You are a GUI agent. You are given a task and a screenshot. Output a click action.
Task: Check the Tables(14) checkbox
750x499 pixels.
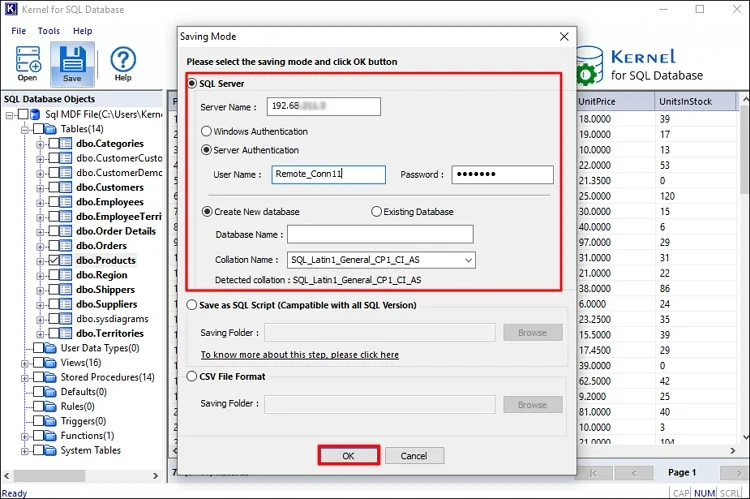click(x=38, y=129)
